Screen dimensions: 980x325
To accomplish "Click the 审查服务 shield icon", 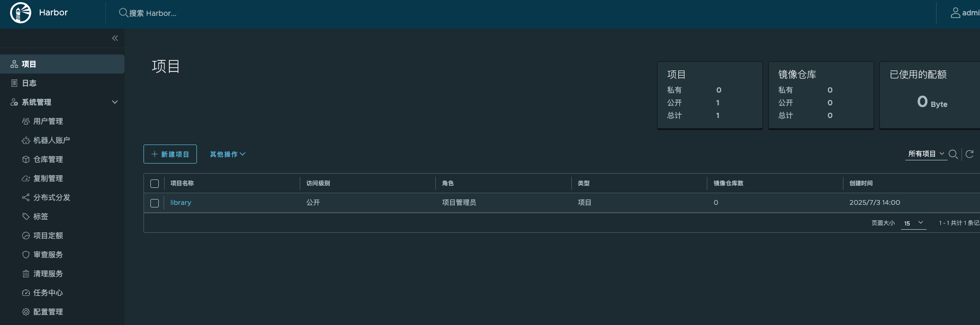I will 25,255.
